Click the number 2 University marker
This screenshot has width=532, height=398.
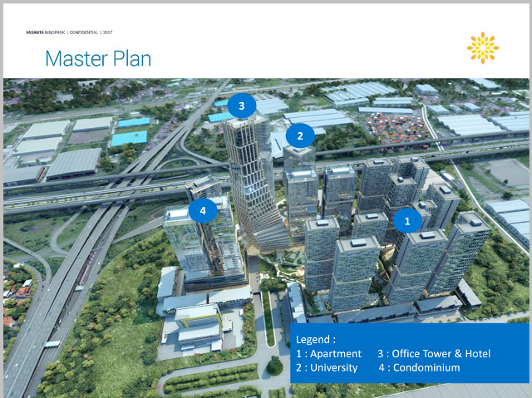point(300,135)
